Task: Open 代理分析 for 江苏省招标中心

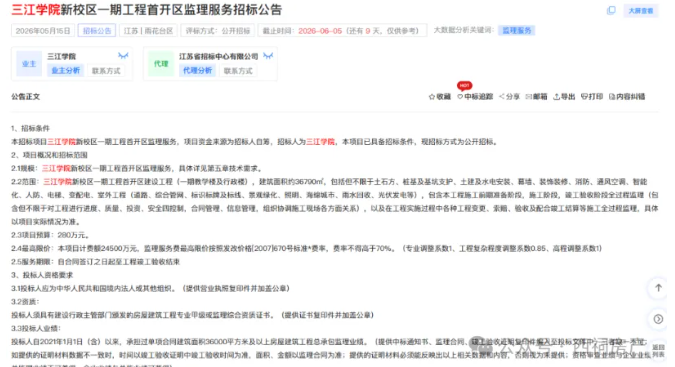Action: 197,71
